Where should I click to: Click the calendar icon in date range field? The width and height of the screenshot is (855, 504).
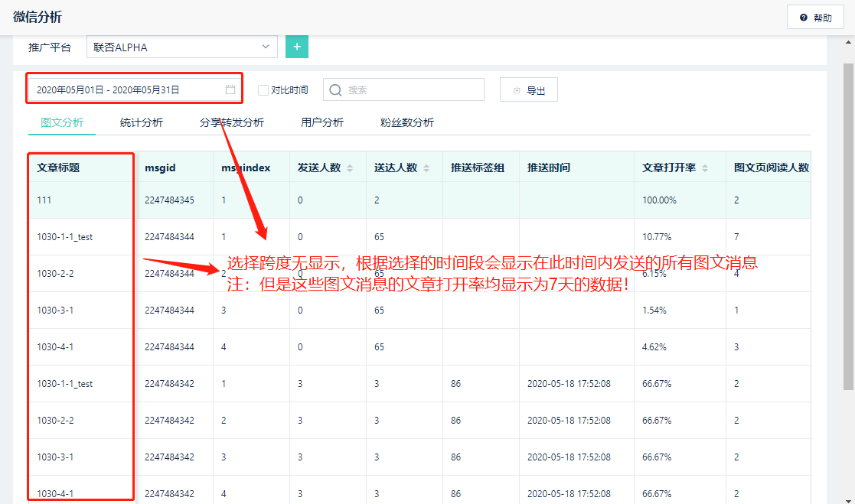click(230, 89)
